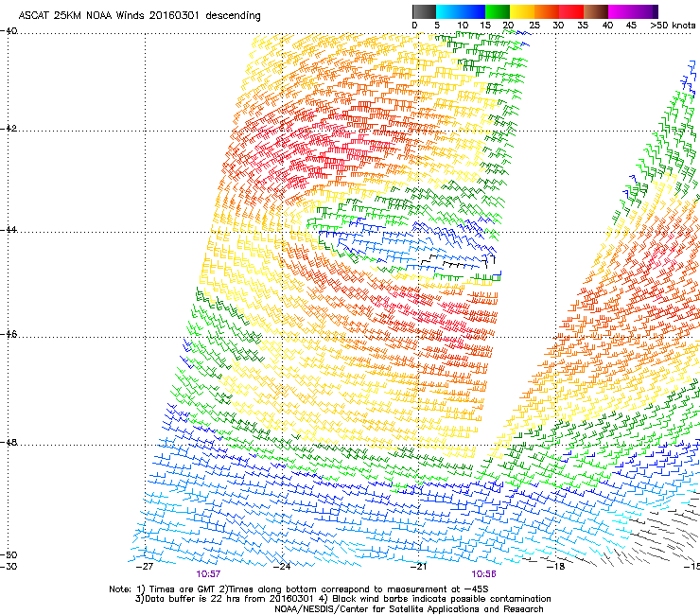Click the cyan-to-blue 5-15 knots legend segment
Screen dimensions: 700x615
[x=461, y=11]
